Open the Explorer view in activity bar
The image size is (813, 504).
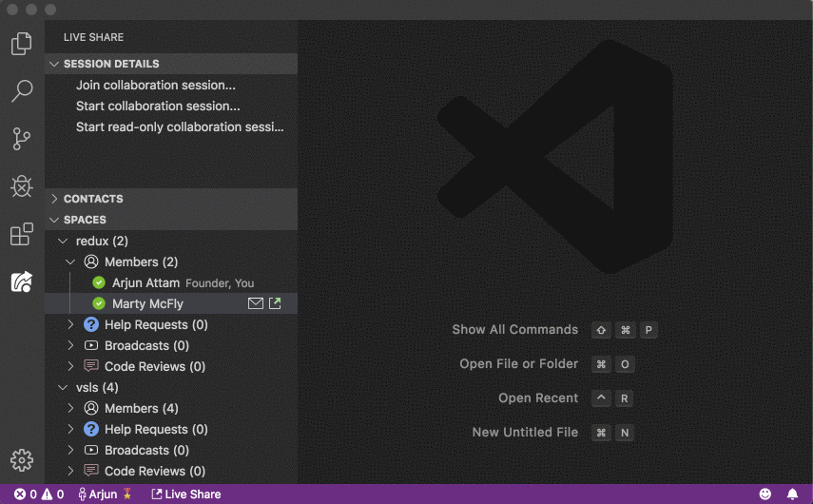21,44
